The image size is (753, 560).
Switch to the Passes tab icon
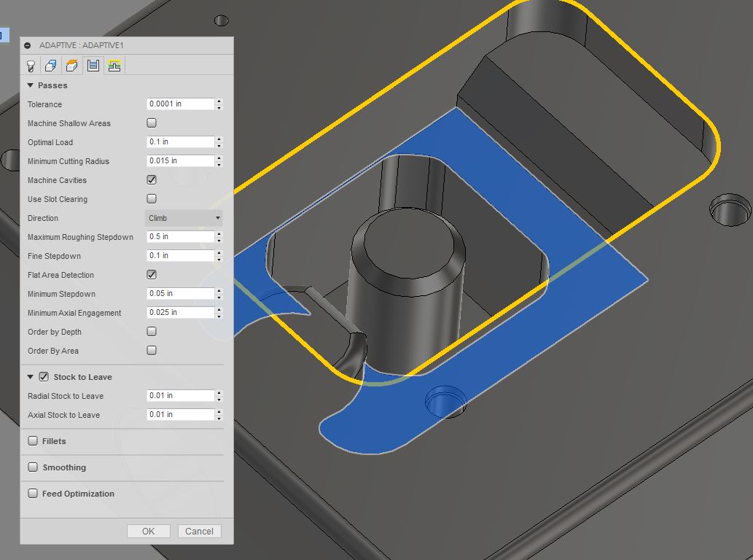(95, 65)
